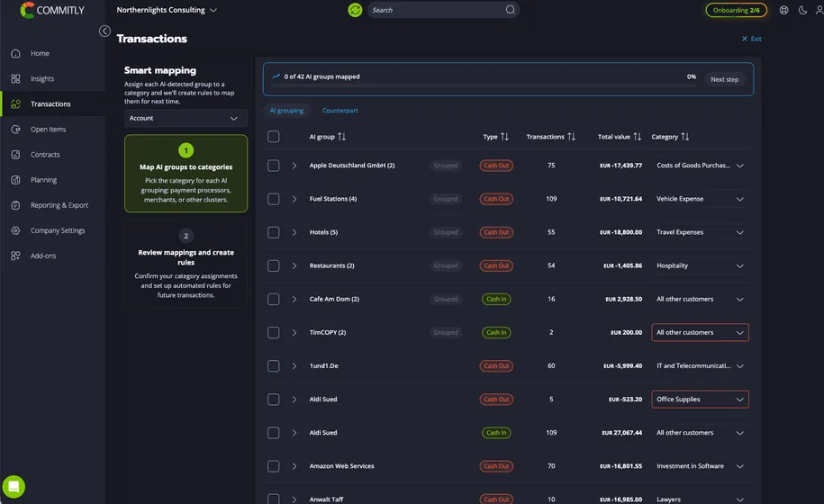Check the Cafe Am Dom row checkbox
Viewport: 824px width, 504px height.
point(273,299)
